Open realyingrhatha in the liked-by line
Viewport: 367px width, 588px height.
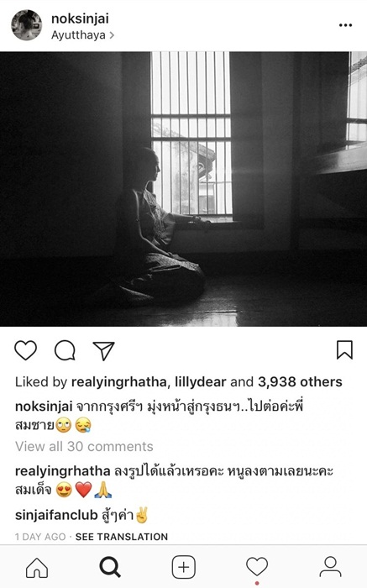coord(119,382)
